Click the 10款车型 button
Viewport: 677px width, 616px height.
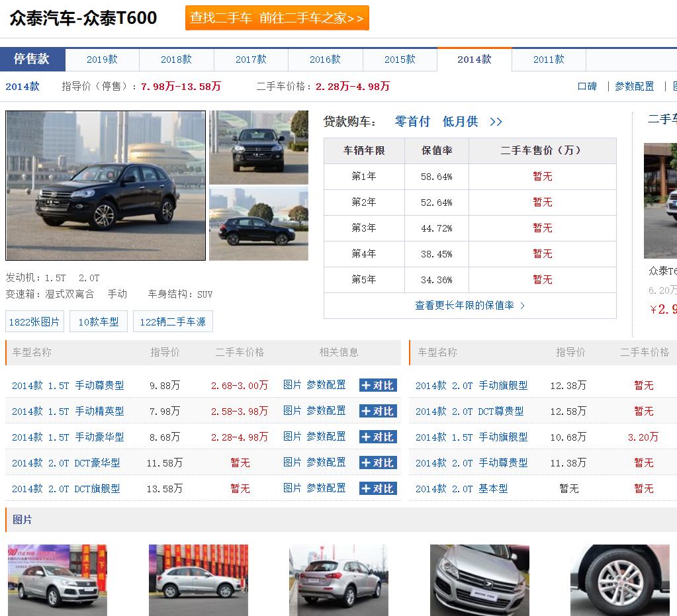tap(98, 321)
